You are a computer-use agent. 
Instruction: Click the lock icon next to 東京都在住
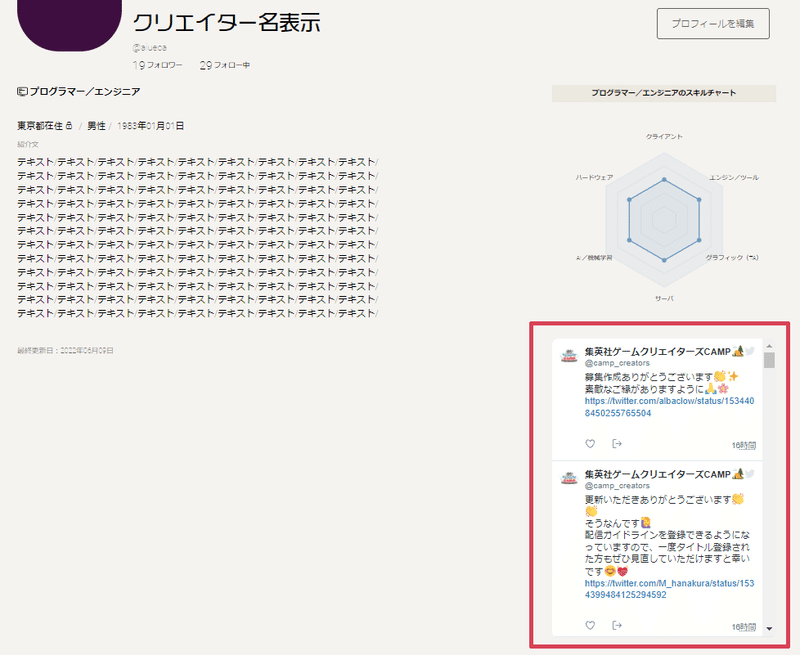tap(69, 125)
